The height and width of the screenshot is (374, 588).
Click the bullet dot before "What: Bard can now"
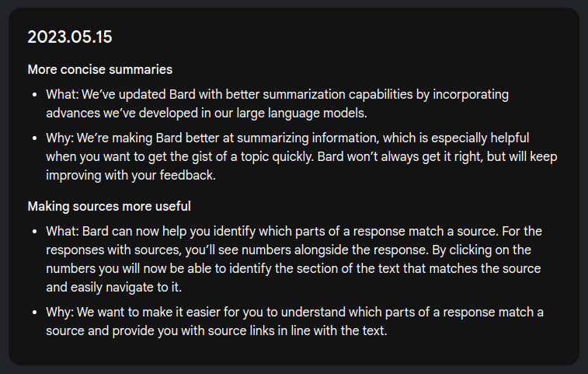(x=33, y=232)
